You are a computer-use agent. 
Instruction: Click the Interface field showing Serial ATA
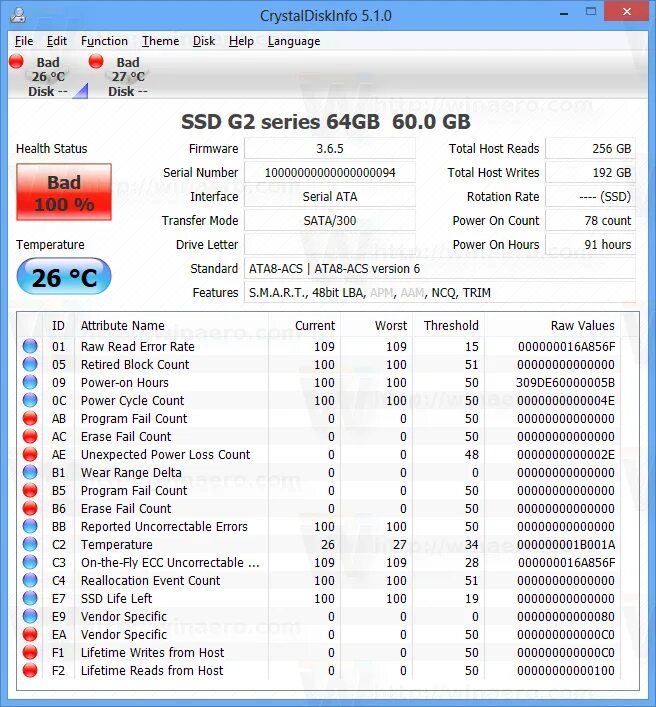330,197
